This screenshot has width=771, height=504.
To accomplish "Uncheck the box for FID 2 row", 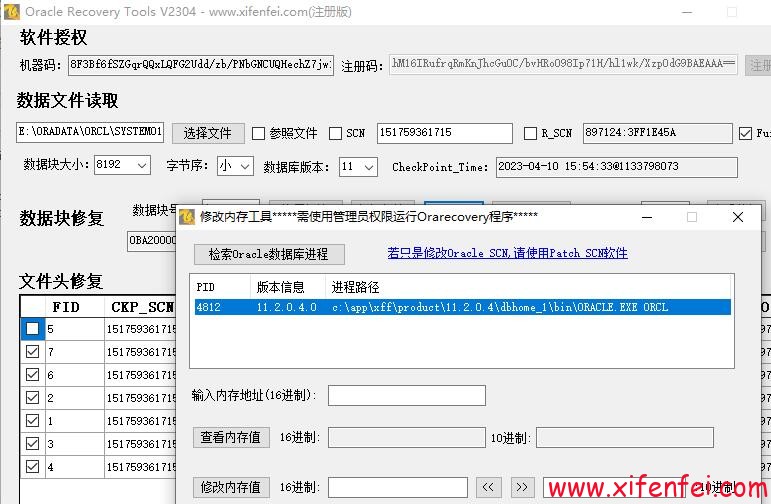I will coord(32,397).
